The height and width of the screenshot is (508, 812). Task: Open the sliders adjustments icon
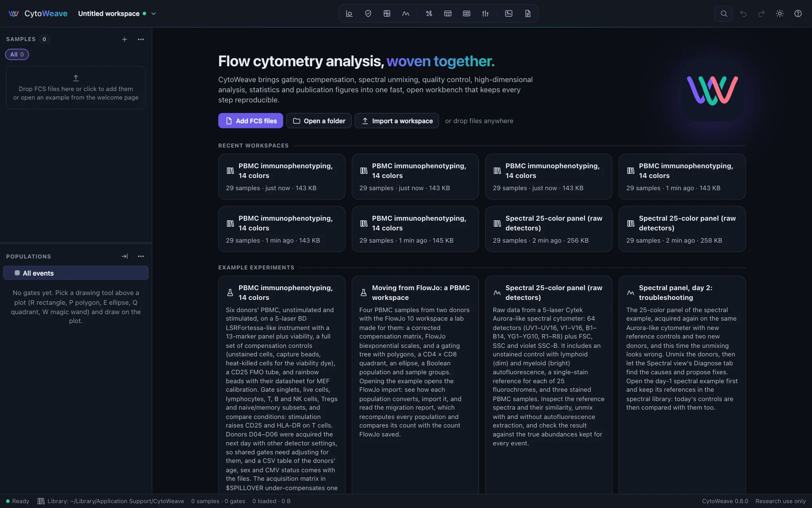485,13
